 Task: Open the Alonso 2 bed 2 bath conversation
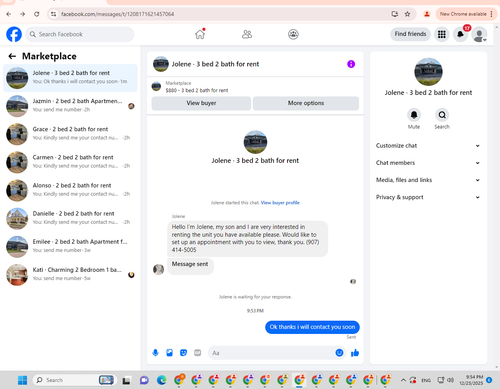click(x=70, y=190)
